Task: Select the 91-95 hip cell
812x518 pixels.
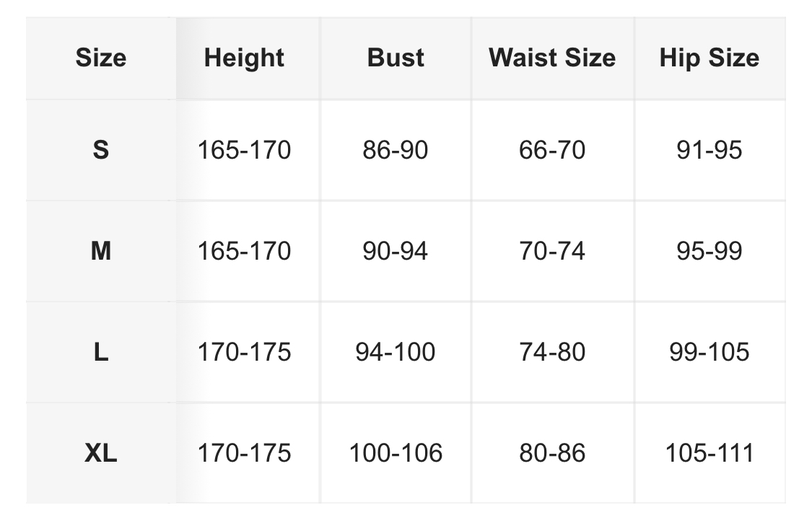Action: click(x=709, y=150)
